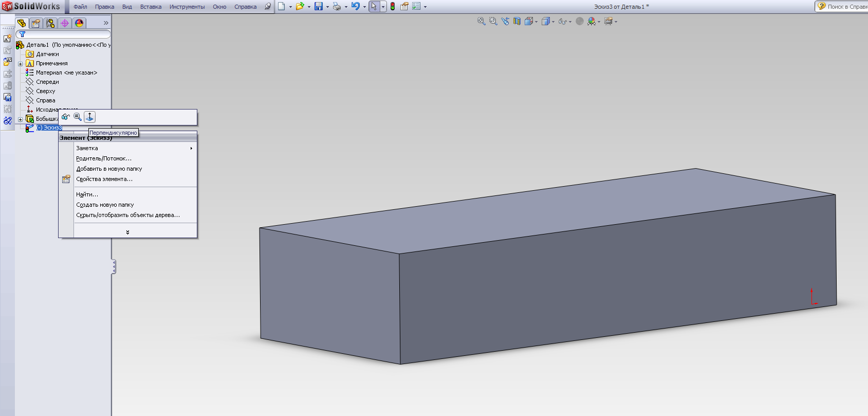Expand the Примечания tree node
Image resolution: width=868 pixels, height=416 pixels.
click(x=21, y=64)
